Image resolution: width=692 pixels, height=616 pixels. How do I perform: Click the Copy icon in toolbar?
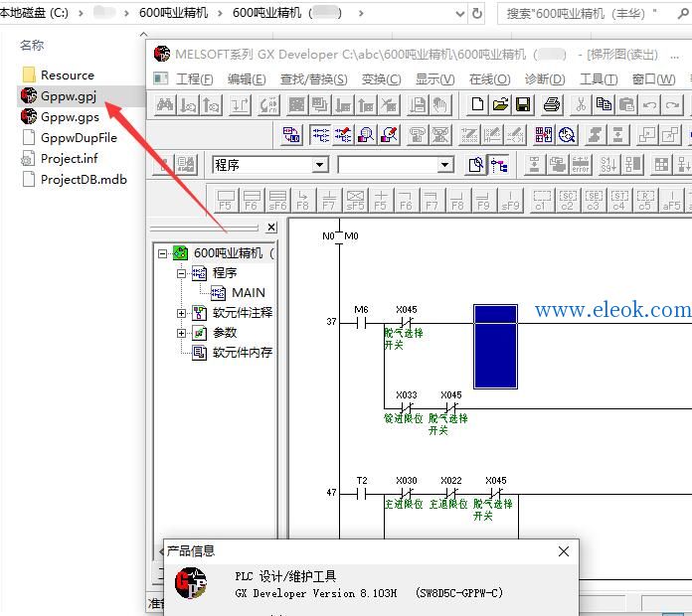(604, 105)
